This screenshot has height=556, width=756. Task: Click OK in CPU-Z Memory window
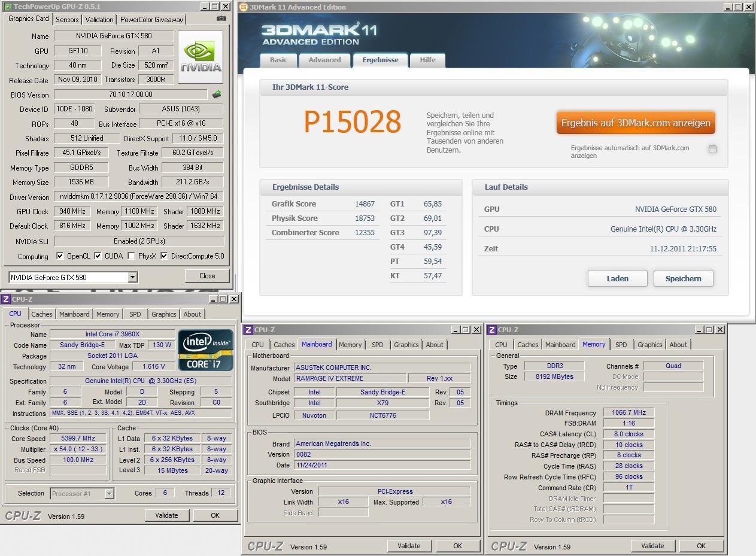click(701, 546)
